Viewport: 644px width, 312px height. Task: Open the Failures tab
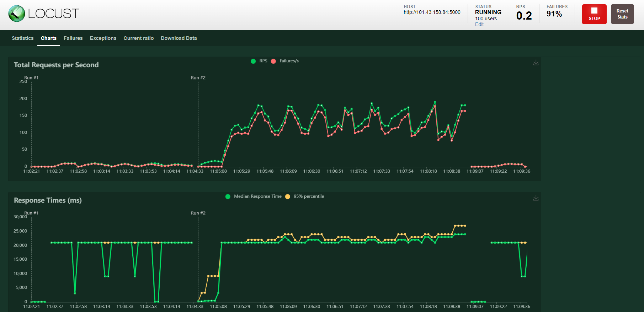point(73,38)
